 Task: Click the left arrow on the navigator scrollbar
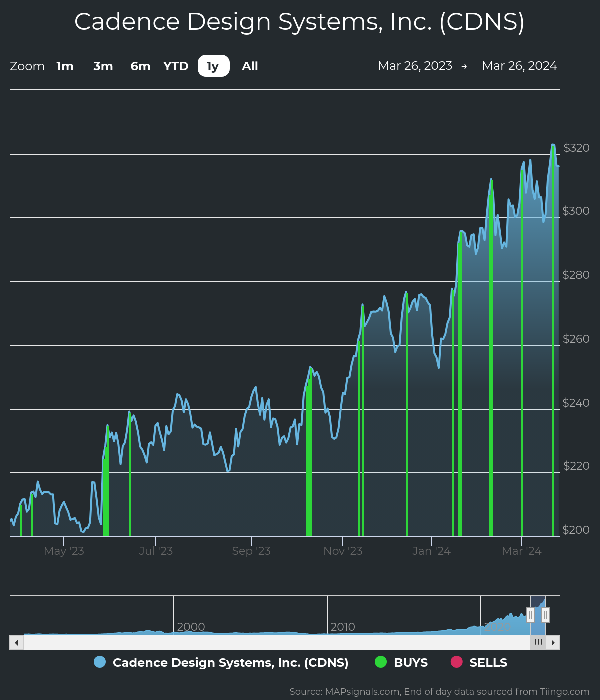coord(15,642)
